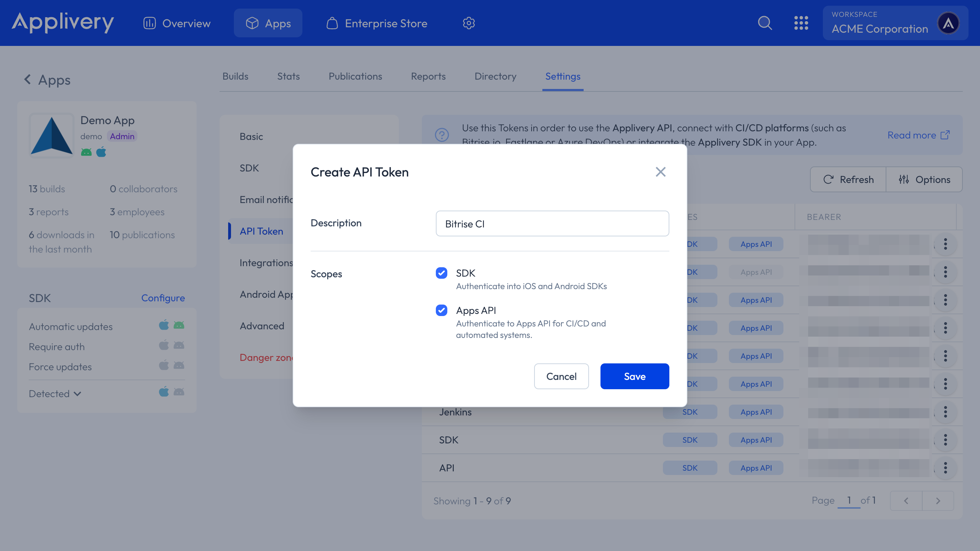Open the ACME Corporation workspace avatar
This screenshot has height=551, width=980.
tap(948, 23)
